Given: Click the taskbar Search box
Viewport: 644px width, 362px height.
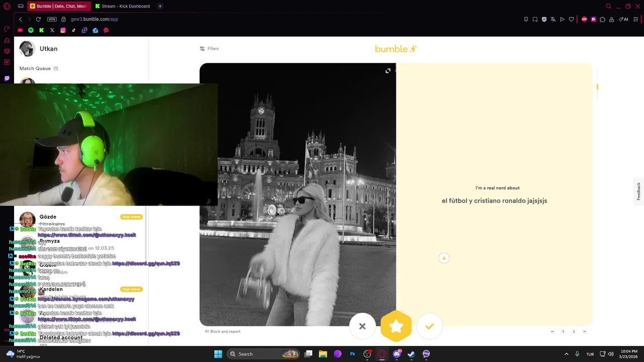Looking at the screenshot, I should click(x=264, y=354).
